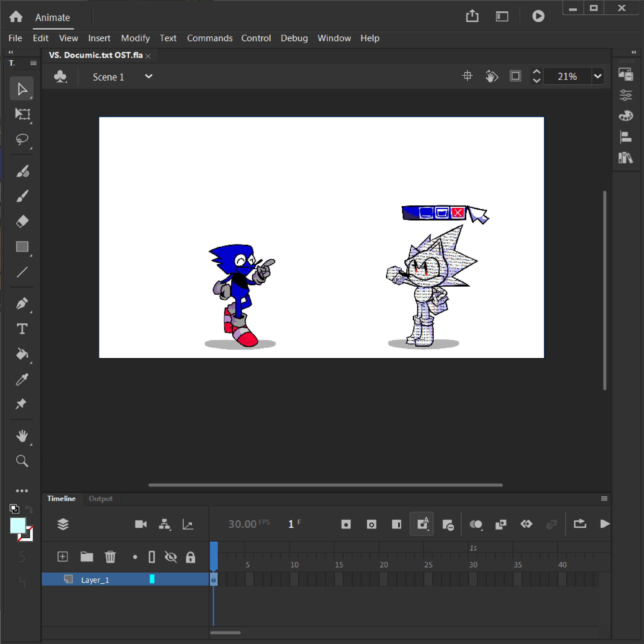Add a camera layer in timeline

tap(141, 524)
